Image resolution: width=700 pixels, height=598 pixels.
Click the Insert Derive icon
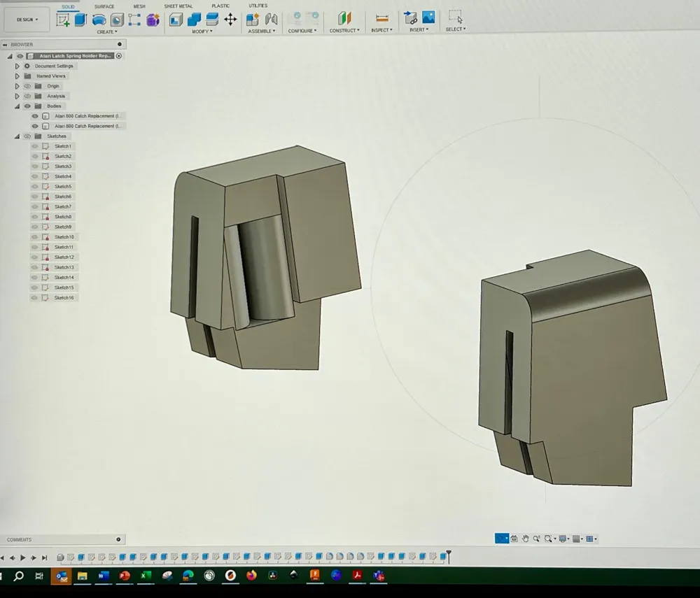click(x=410, y=18)
